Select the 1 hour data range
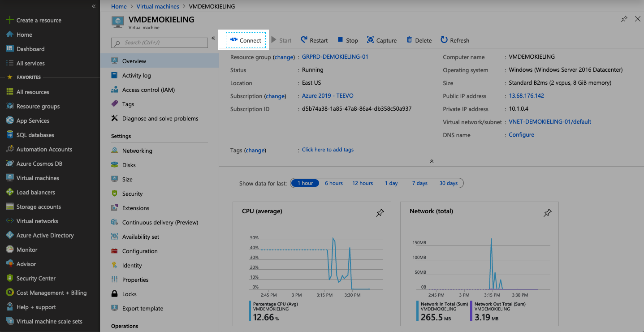Viewport: 644px width, 332px height. [x=305, y=183]
